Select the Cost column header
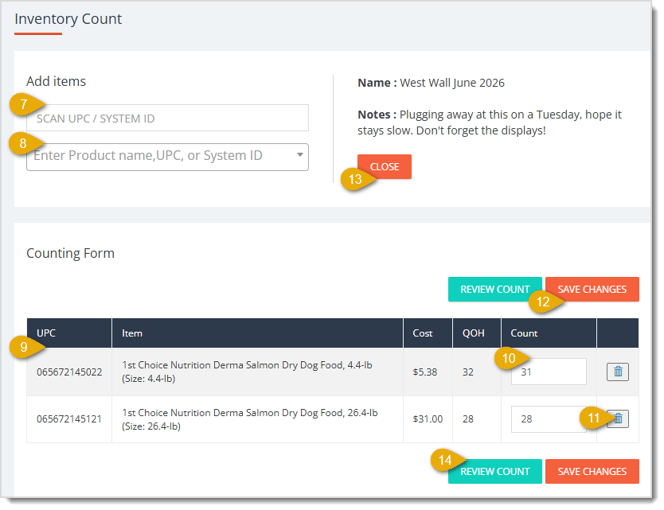The height and width of the screenshot is (510, 664). [x=426, y=335]
